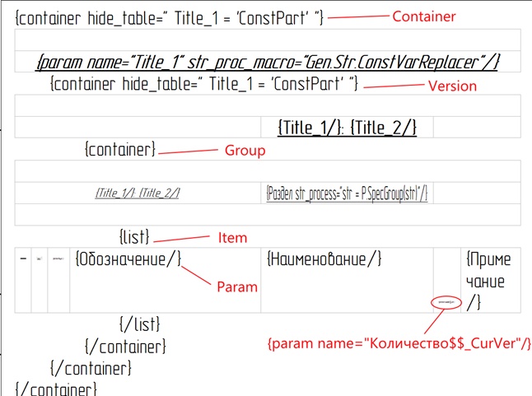This screenshot has height=396, width=532.
Task: Click the first cell containing a dash
Action: (x=23, y=259)
